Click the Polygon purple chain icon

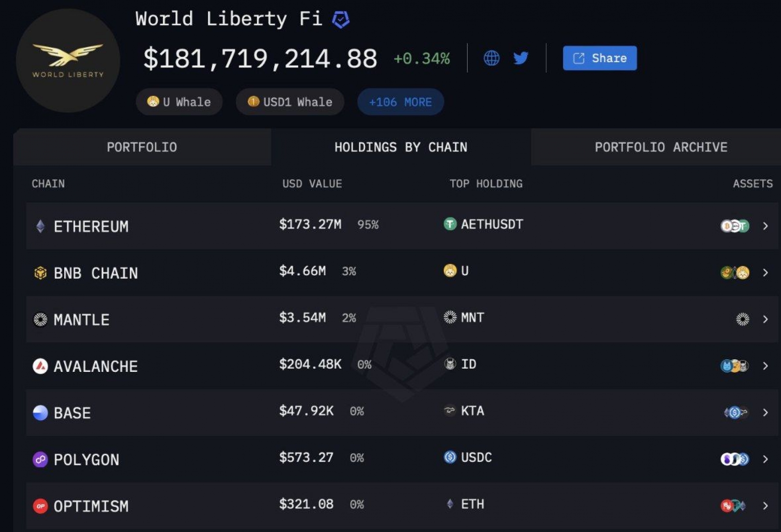40,460
